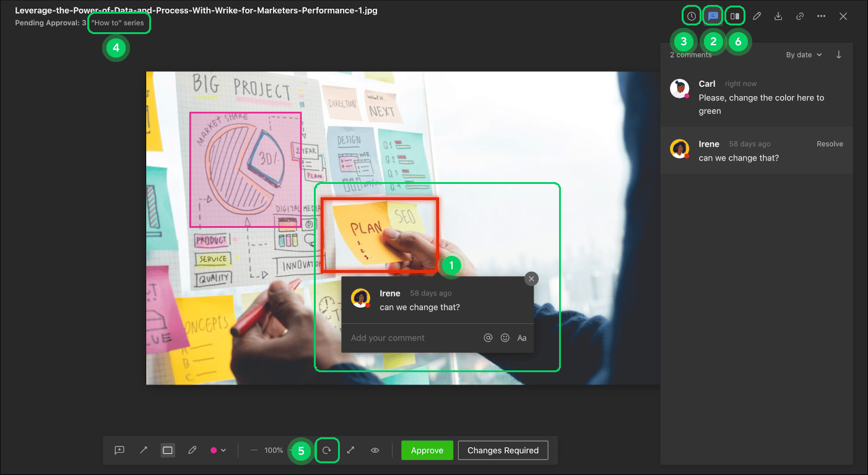Rotate the image clockwise
The height and width of the screenshot is (475, 868).
click(328, 450)
